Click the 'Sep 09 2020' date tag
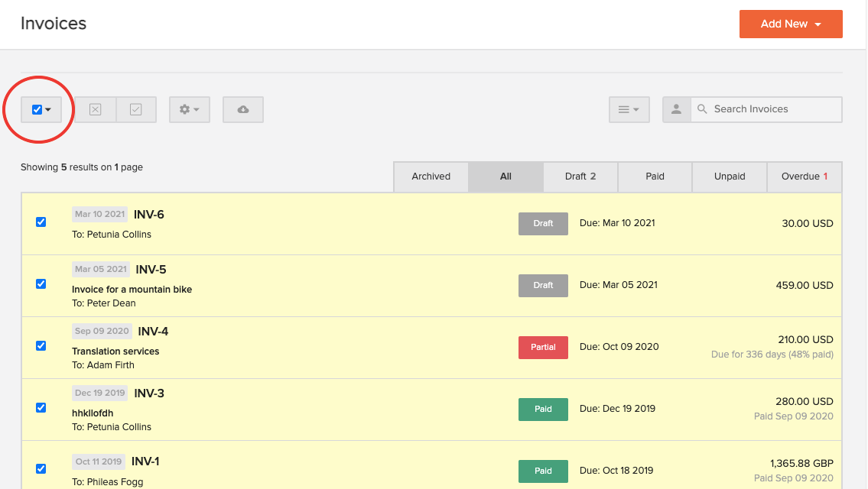Viewport: 868px width, 489px height. pos(102,331)
